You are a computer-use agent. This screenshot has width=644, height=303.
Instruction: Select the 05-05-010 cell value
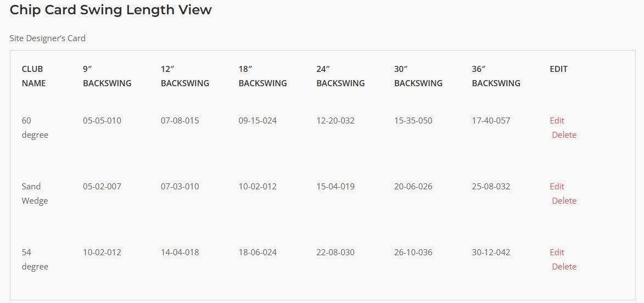pos(102,120)
